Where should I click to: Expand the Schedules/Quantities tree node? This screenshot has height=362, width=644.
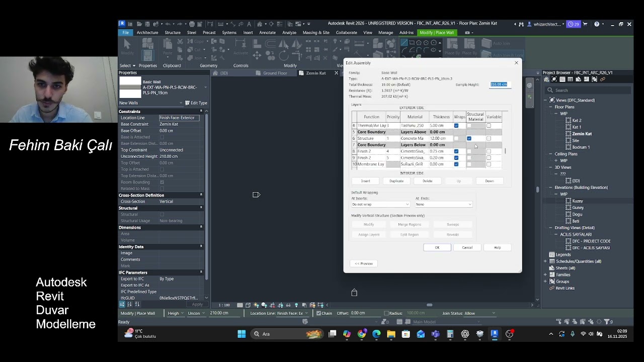545,261
